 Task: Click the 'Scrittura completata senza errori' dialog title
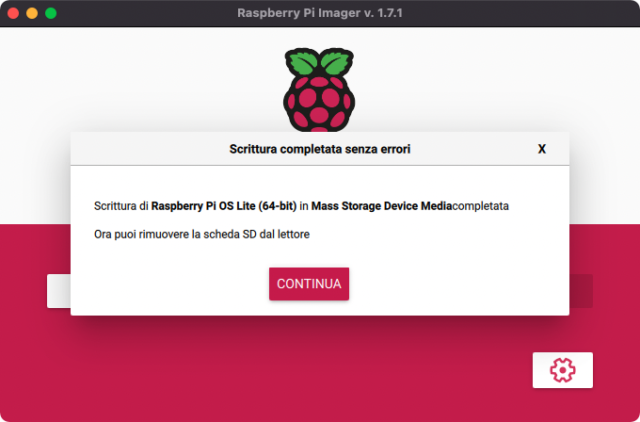click(319, 149)
